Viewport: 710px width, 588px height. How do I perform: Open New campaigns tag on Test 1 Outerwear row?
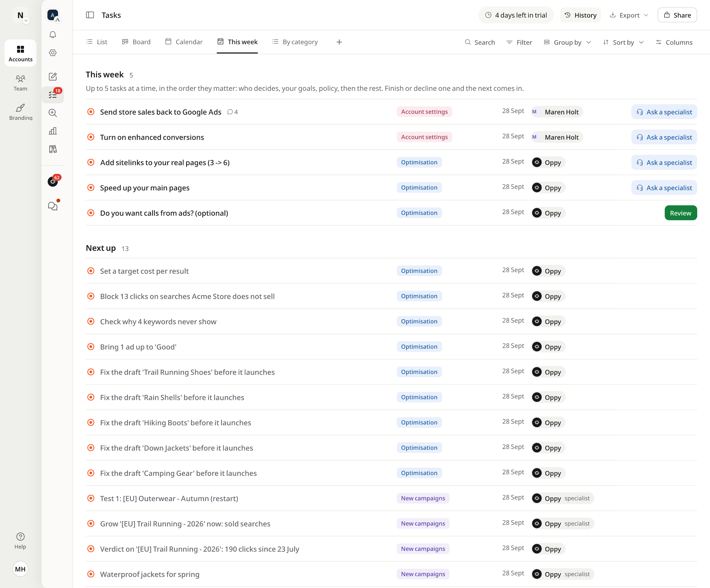point(423,499)
